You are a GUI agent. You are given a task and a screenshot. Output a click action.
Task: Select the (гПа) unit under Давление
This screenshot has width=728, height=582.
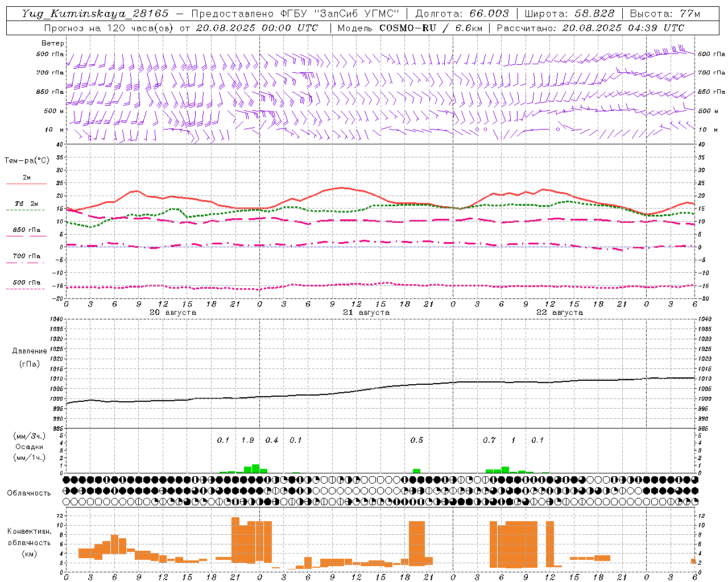[30, 364]
